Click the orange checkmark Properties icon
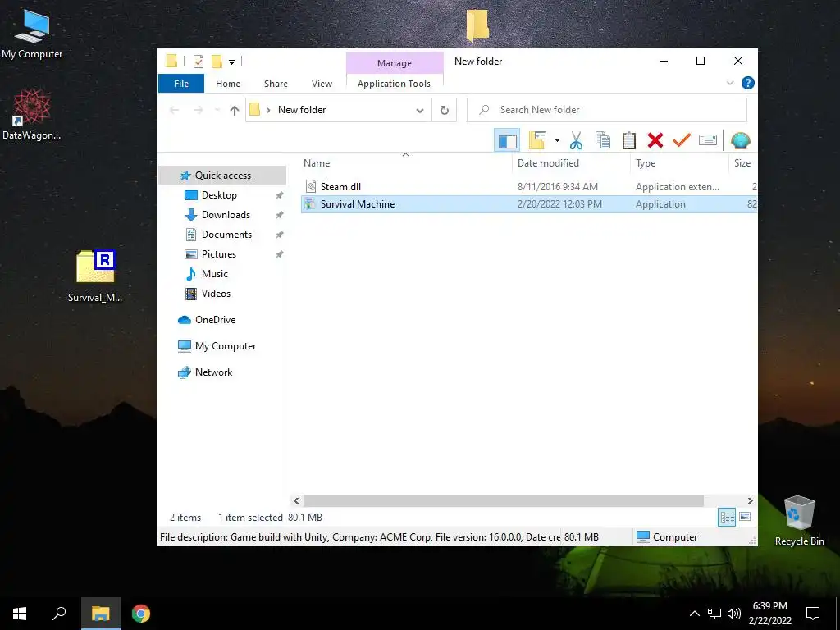This screenshot has width=840, height=630. point(682,140)
